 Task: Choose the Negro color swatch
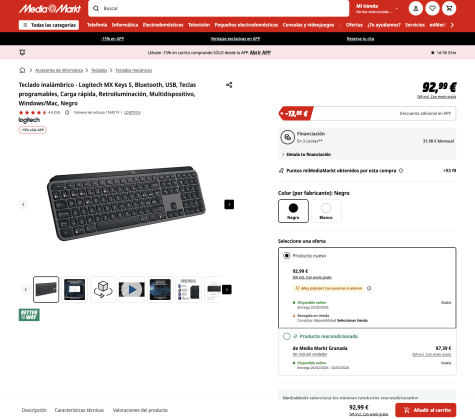(x=293, y=211)
